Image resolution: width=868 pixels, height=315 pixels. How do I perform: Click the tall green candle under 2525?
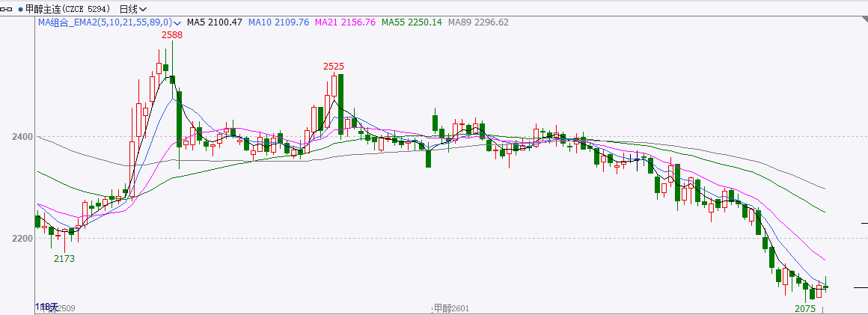tap(340, 103)
